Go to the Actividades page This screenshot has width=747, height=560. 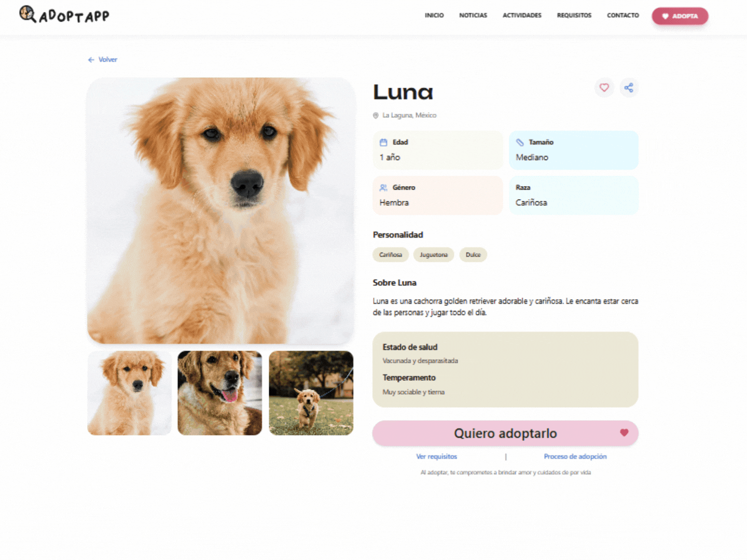[x=522, y=16]
